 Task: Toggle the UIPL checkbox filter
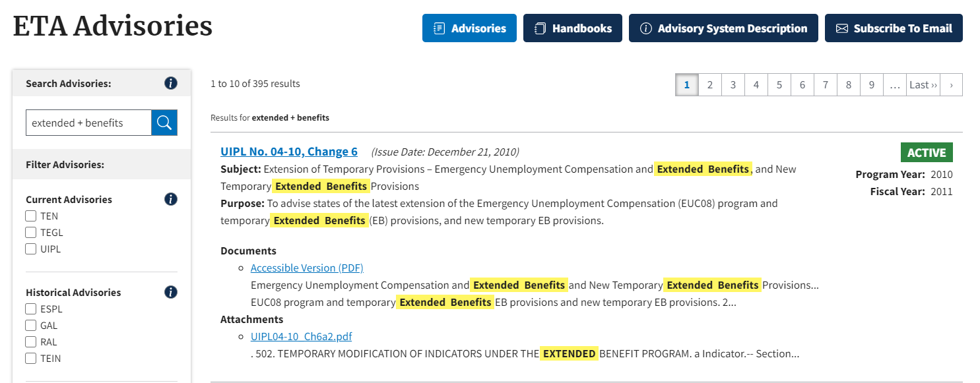point(31,249)
